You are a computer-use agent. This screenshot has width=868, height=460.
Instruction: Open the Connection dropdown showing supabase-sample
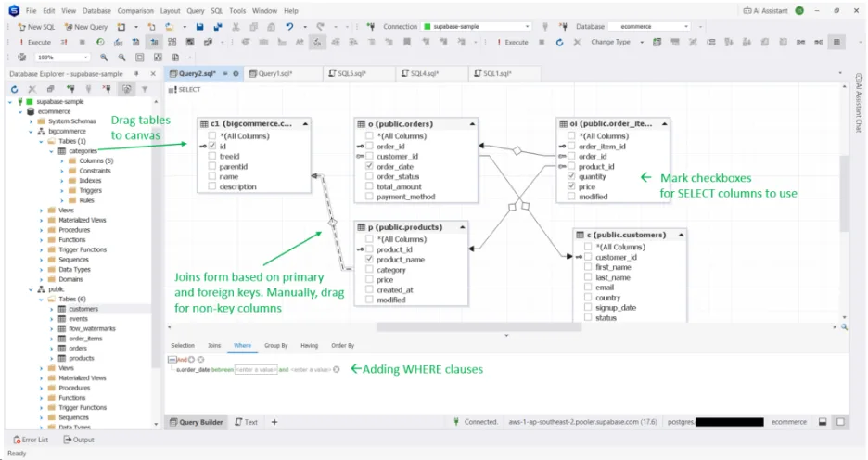(x=477, y=27)
